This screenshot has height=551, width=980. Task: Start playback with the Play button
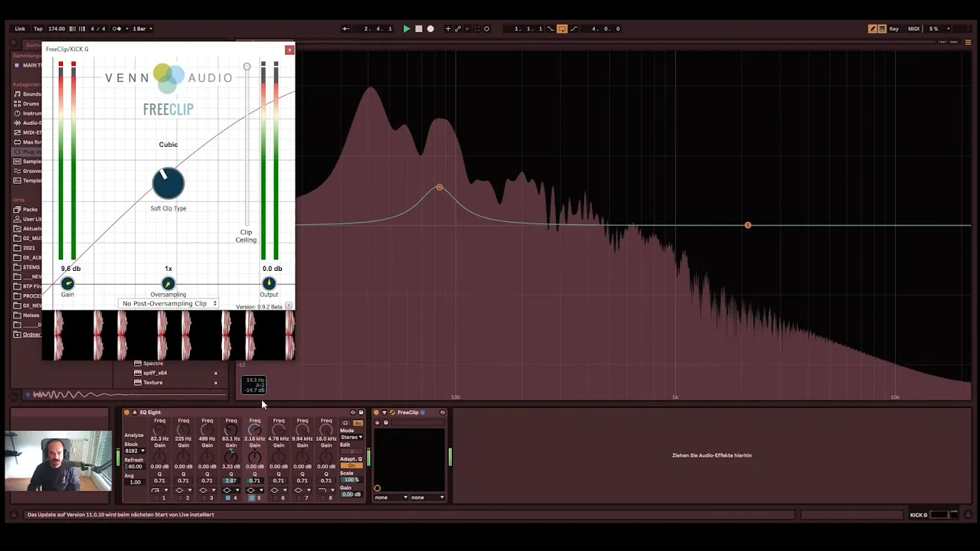tap(407, 29)
